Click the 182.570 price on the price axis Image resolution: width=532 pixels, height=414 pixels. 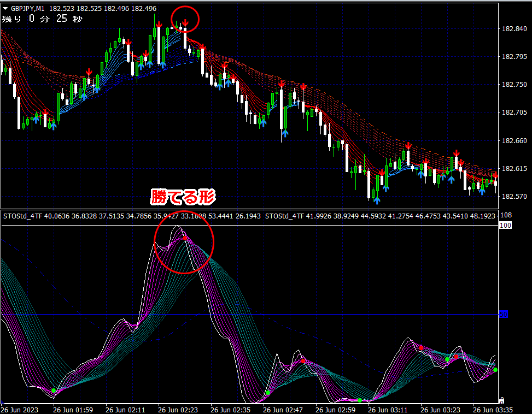point(513,197)
